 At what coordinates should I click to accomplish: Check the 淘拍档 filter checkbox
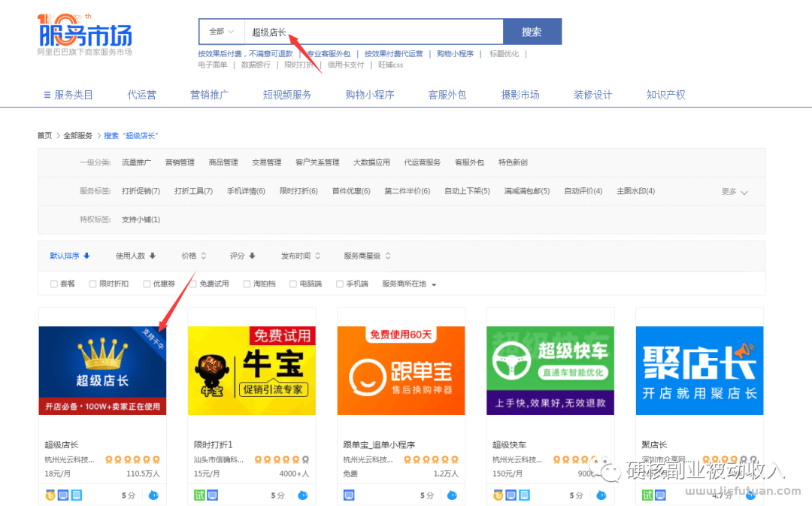click(x=247, y=283)
